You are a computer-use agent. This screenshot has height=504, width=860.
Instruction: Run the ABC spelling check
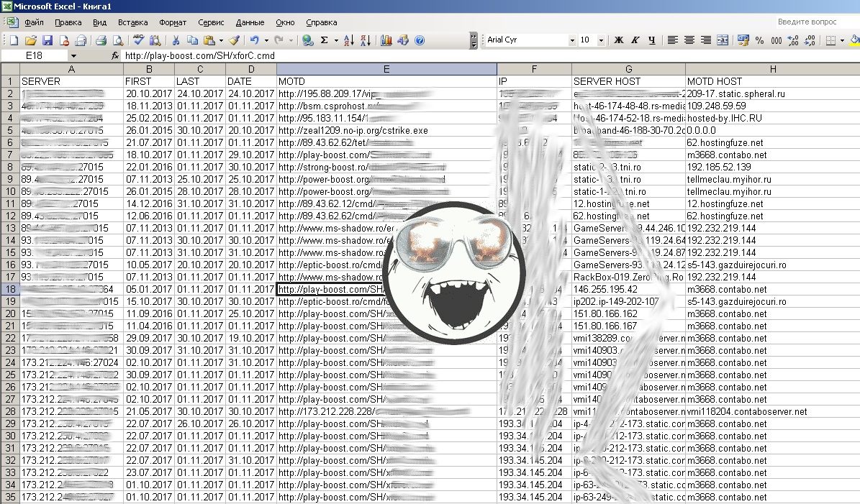point(138,40)
